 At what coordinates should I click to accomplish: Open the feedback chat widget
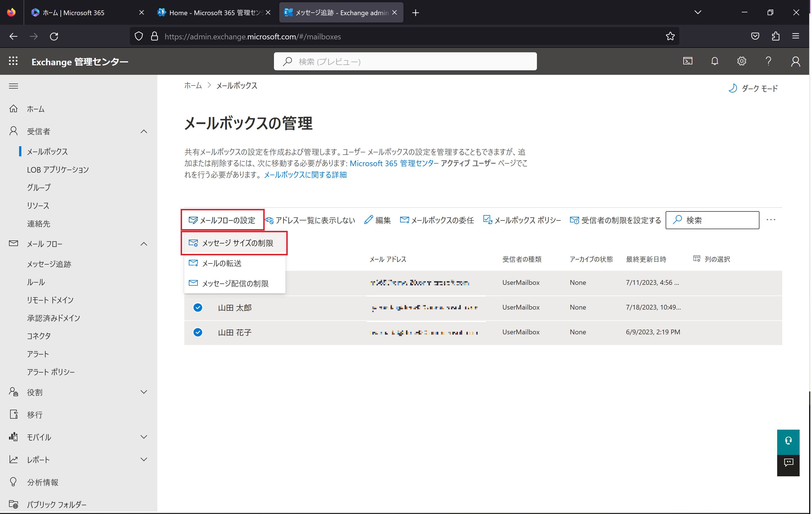(788, 465)
